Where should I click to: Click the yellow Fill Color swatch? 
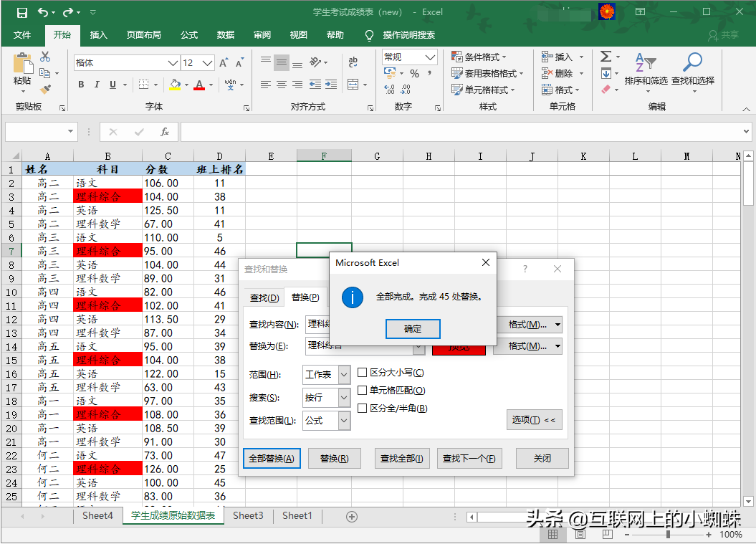coord(175,85)
